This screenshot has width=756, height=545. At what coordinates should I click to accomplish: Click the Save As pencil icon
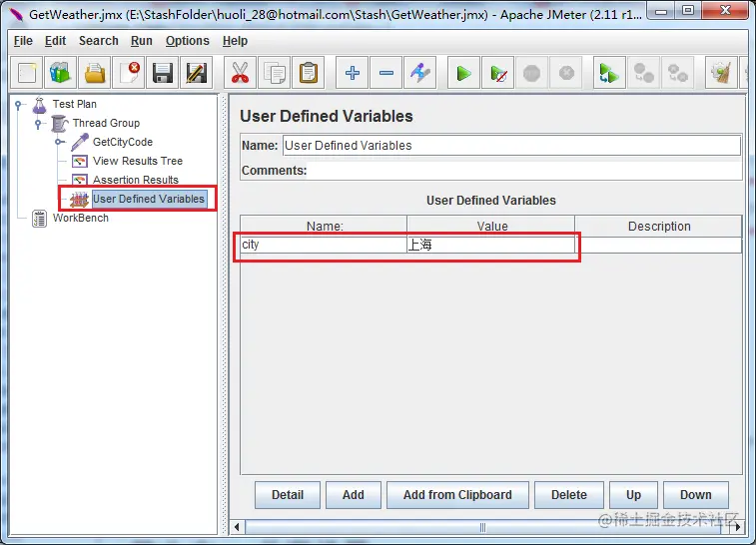pos(196,73)
